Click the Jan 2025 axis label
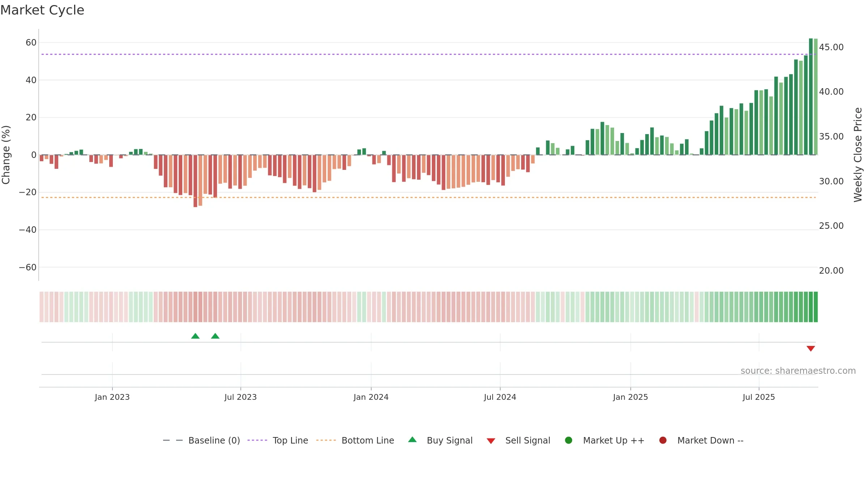 pos(630,397)
